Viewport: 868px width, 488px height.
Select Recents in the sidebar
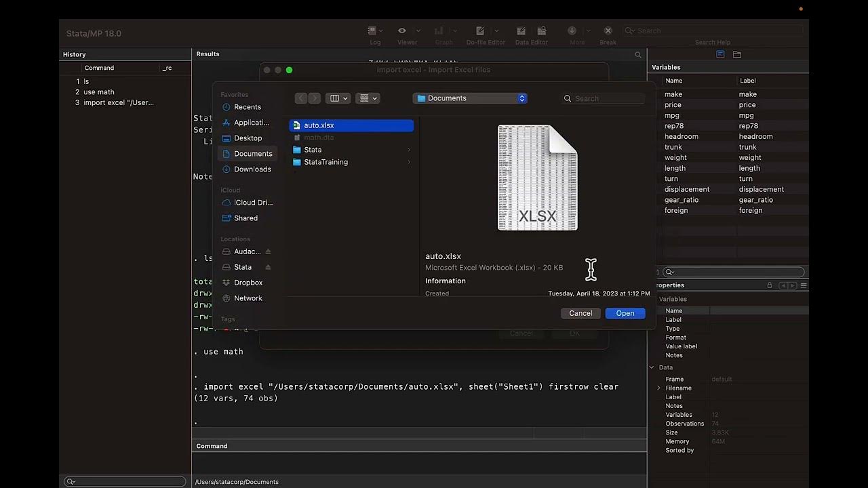[247, 107]
